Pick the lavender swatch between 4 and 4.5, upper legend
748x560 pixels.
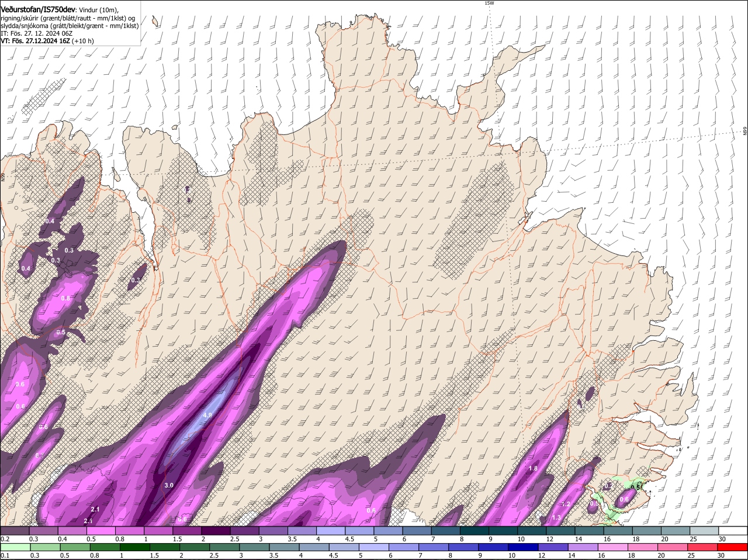click(x=330, y=531)
